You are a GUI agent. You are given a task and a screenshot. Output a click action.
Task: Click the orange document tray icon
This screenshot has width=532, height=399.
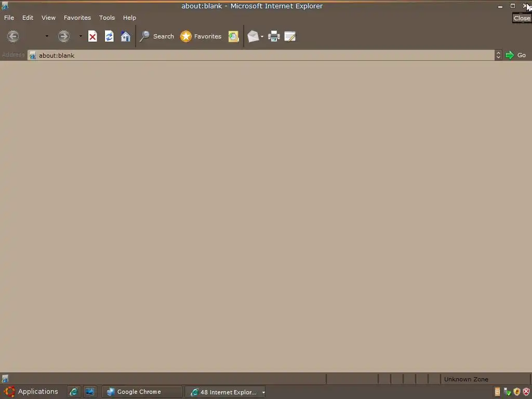tap(497, 392)
